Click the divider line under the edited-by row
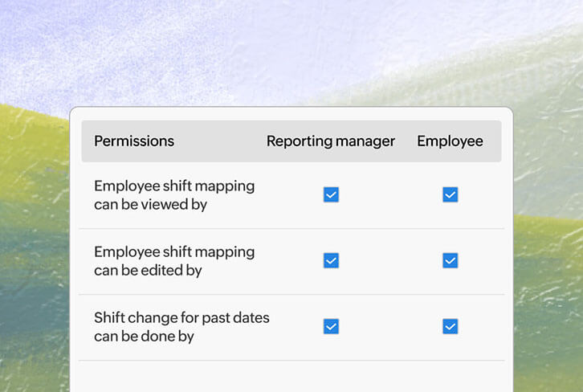 click(x=291, y=294)
